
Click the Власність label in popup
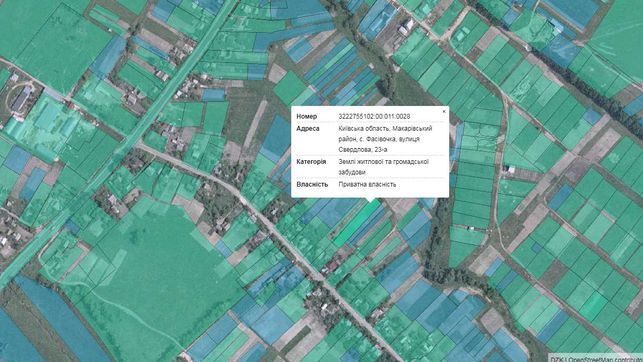(312, 184)
